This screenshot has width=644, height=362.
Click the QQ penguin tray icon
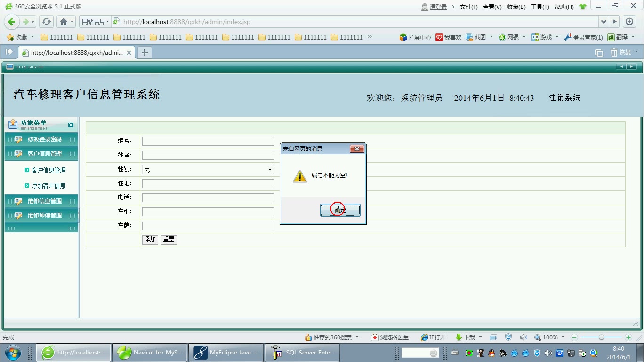(x=491, y=353)
